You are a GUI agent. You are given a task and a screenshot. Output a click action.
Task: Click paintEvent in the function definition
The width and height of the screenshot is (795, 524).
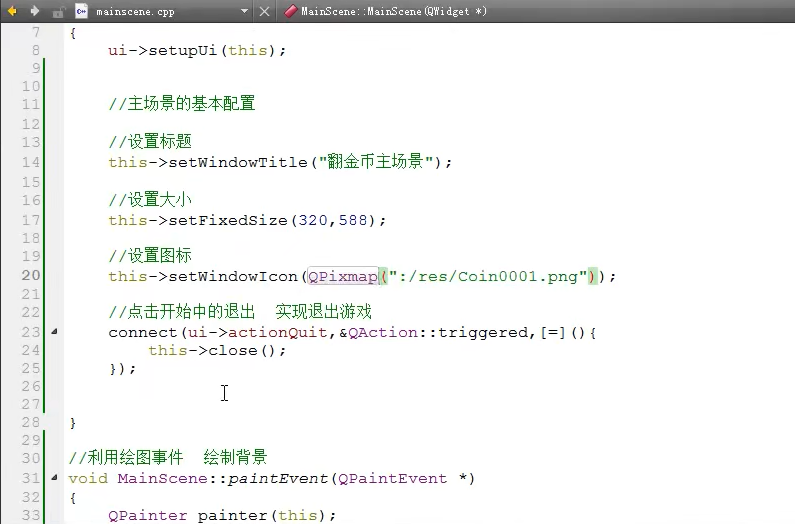pyautogui.click(x=278, y=479)
